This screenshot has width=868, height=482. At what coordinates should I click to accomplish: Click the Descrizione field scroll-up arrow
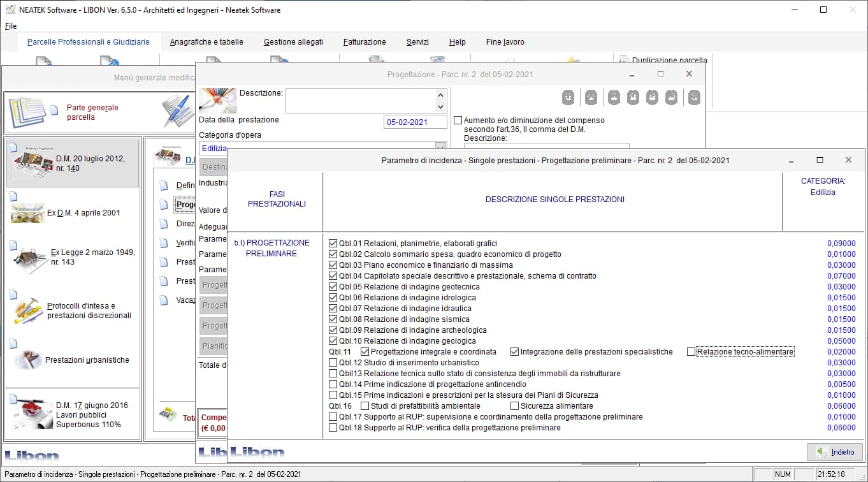441,94
